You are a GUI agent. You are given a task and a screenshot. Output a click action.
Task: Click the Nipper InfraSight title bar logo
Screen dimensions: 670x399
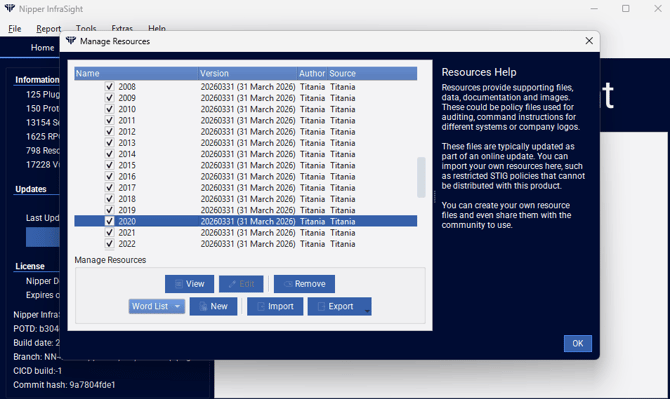pos(10,9)
